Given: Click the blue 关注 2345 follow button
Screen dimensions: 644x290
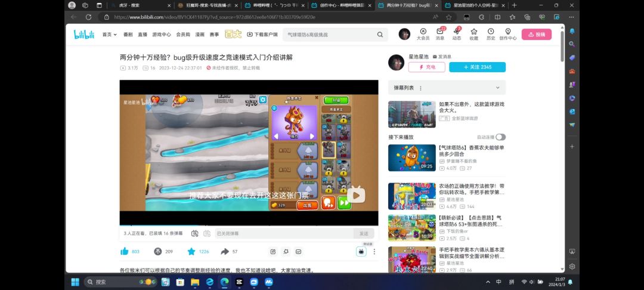Looking at the screenshot, I should click(477, 67).
